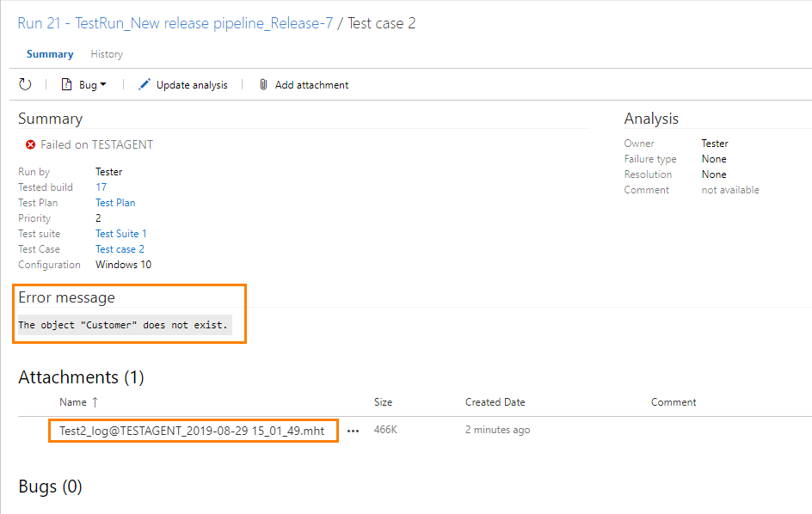Expand attachment row actions with ellipsis
812x514 pixels.
click(x=354, y=431)
